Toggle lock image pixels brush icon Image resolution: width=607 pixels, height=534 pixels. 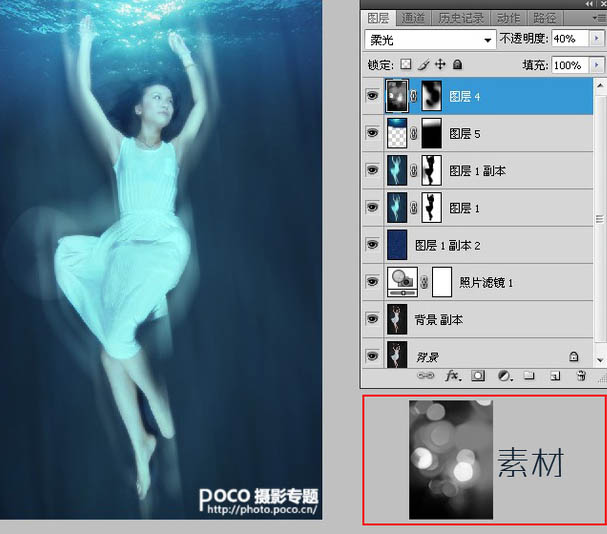click(424, 64)
